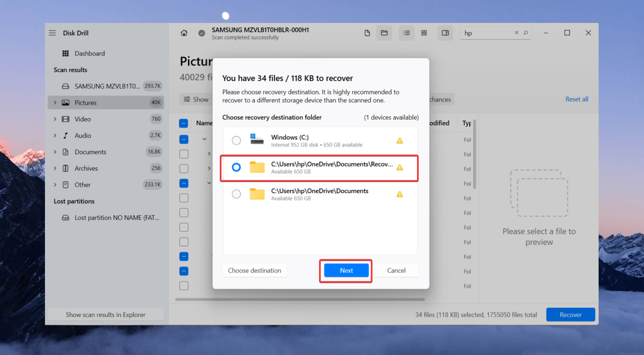The height and width of the screenshot is (355, 644).
Task: Switch to file view icon
Action: click(367, 33)
